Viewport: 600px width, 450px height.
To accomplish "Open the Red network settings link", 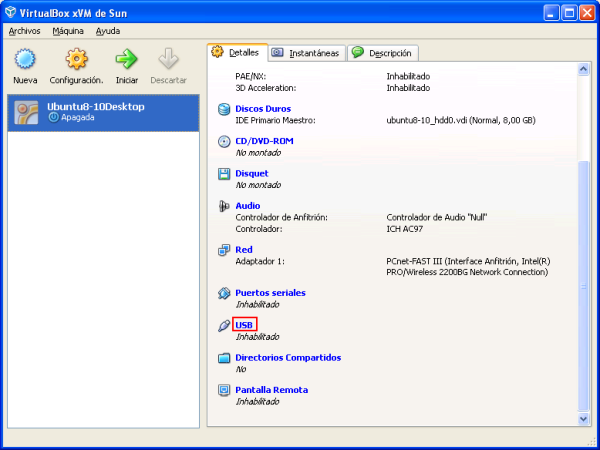I will [243, 249].
